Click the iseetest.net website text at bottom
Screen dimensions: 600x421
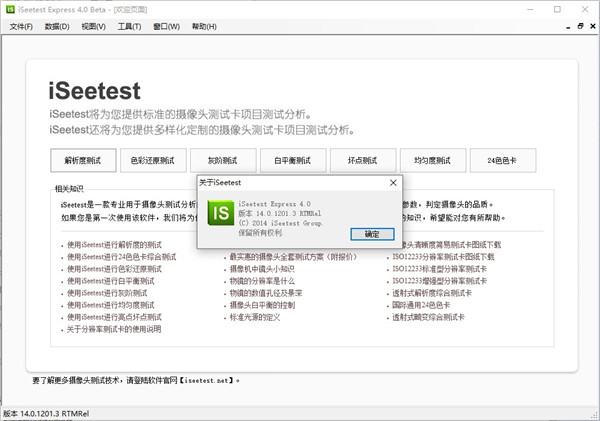pyautogui.click(x=207, y=380)
